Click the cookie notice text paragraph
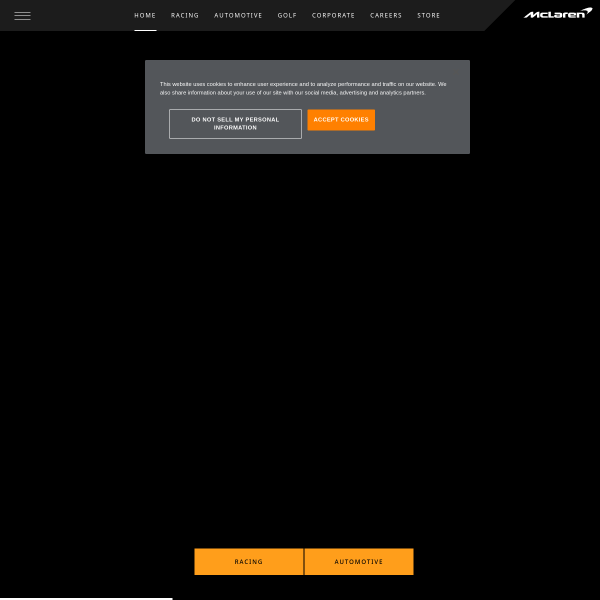Screen dimensions: 600x600 303,88
